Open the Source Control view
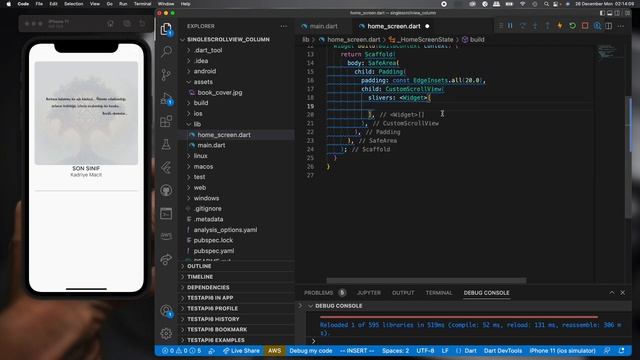The height and width of the screenshot is (360, 640). click(166, 75)
